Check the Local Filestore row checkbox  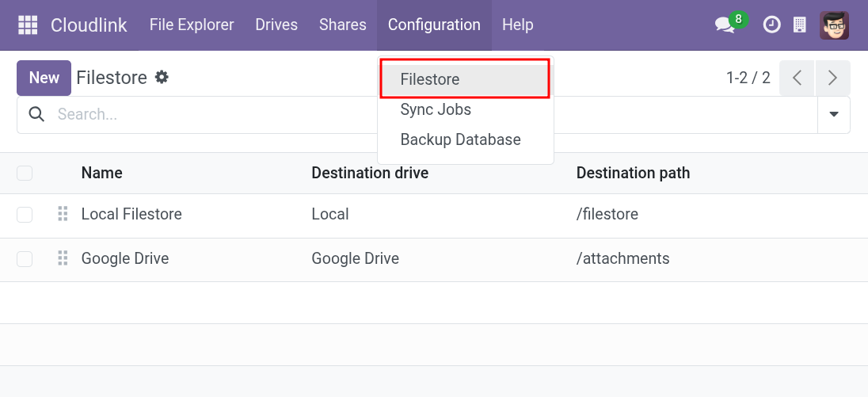[x=25, y=214]
